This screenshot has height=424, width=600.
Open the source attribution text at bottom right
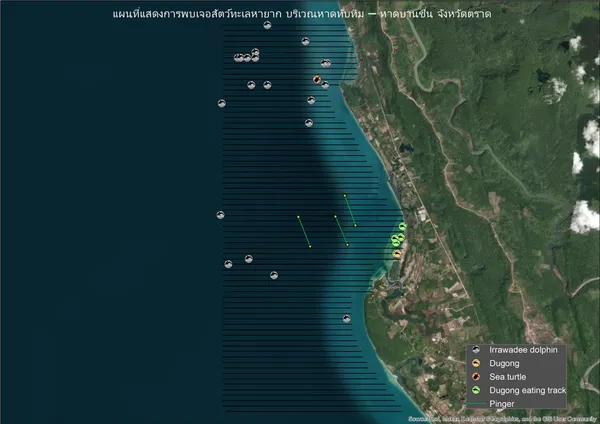(x=503, y=418)
